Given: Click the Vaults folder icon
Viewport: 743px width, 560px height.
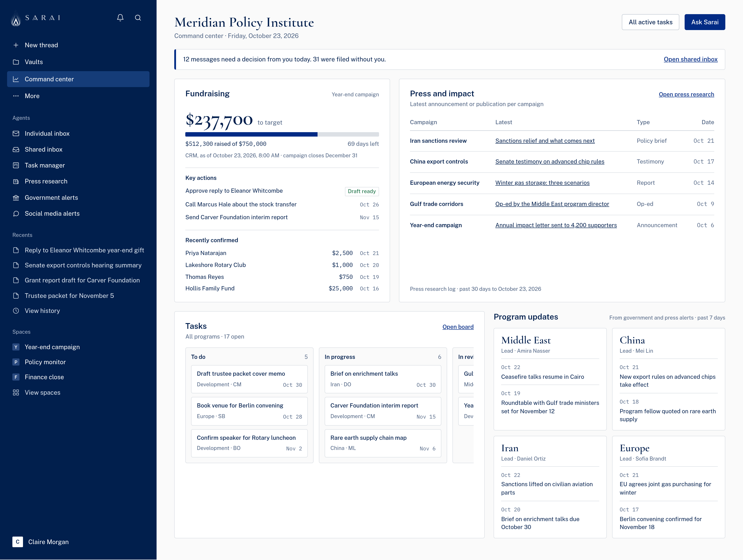Looking at the screenshot, I should [x=16, y=62].
